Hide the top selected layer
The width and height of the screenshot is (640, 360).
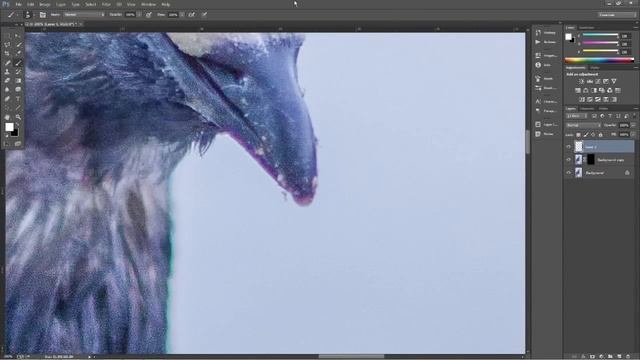pos(569,147)
